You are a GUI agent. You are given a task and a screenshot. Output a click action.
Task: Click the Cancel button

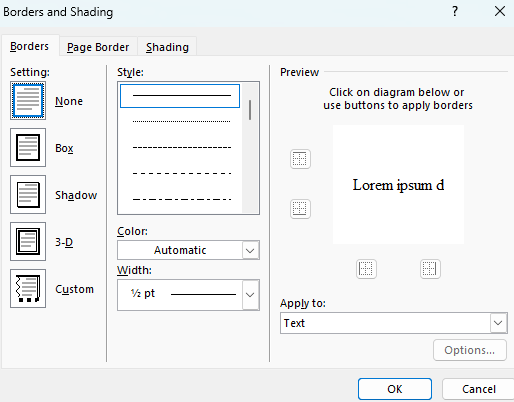479,389
